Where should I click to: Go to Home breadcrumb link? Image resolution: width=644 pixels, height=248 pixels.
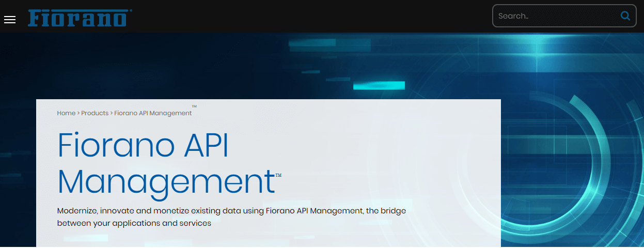[x=66, y=113]
